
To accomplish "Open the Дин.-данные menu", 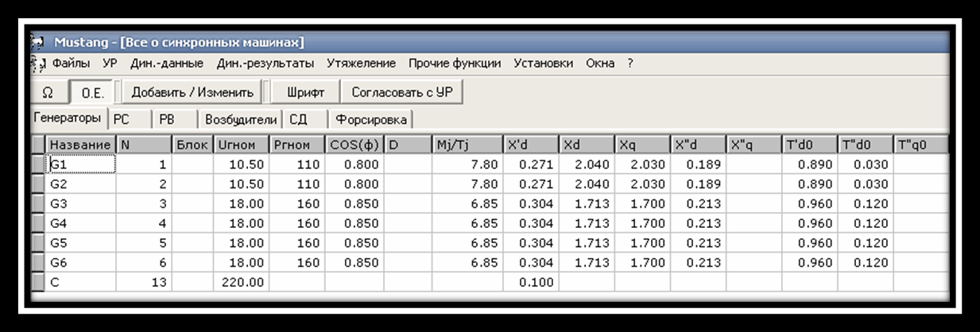I will pyautogui.click(x=166, y=64).
